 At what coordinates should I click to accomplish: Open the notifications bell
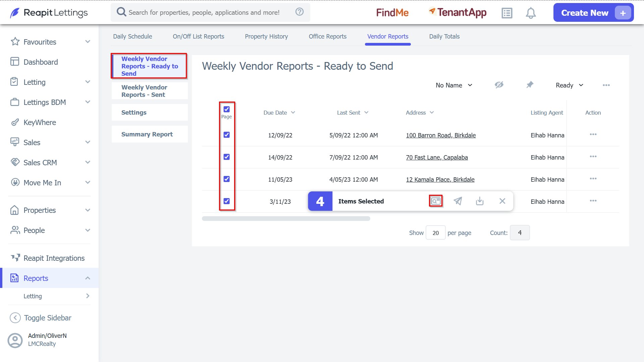coord(531,13)
